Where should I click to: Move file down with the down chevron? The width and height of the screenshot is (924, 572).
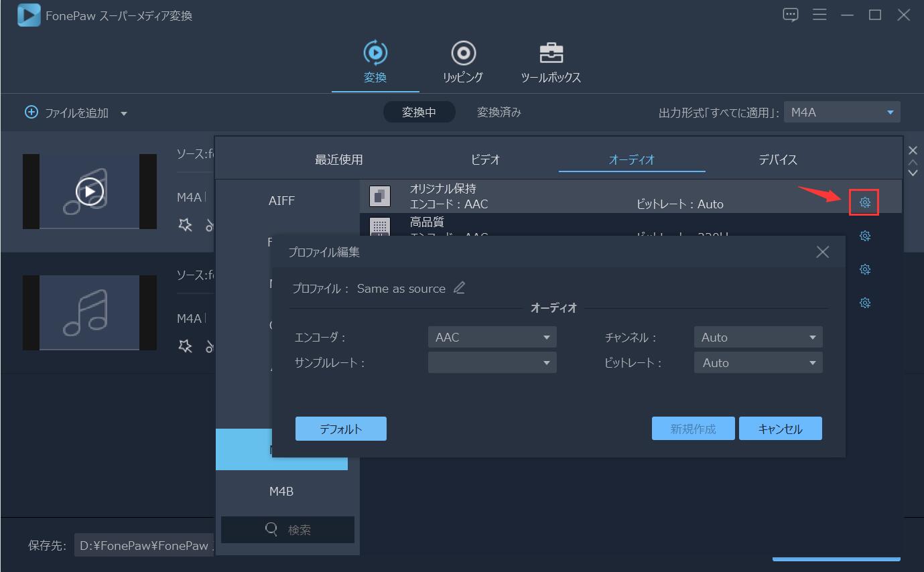coord(912,173)
